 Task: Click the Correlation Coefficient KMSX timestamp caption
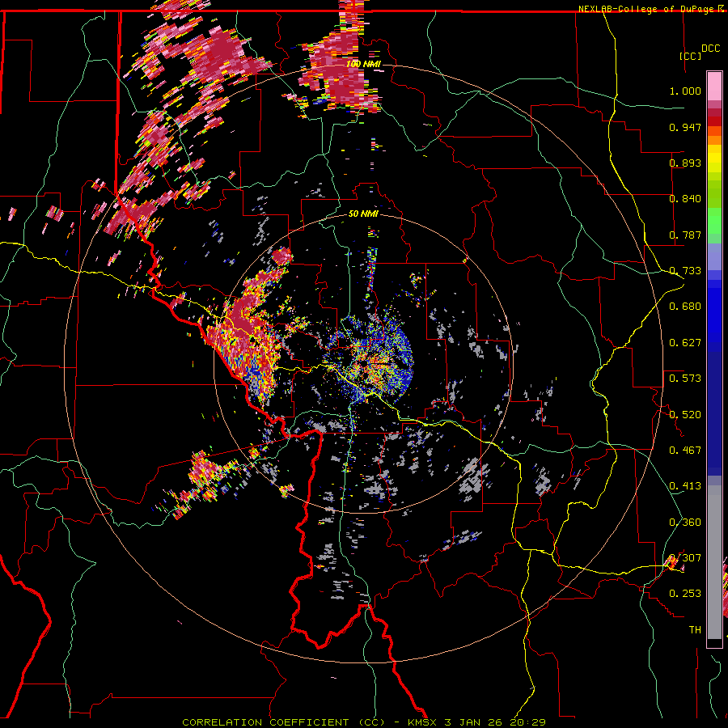(363, 722)
